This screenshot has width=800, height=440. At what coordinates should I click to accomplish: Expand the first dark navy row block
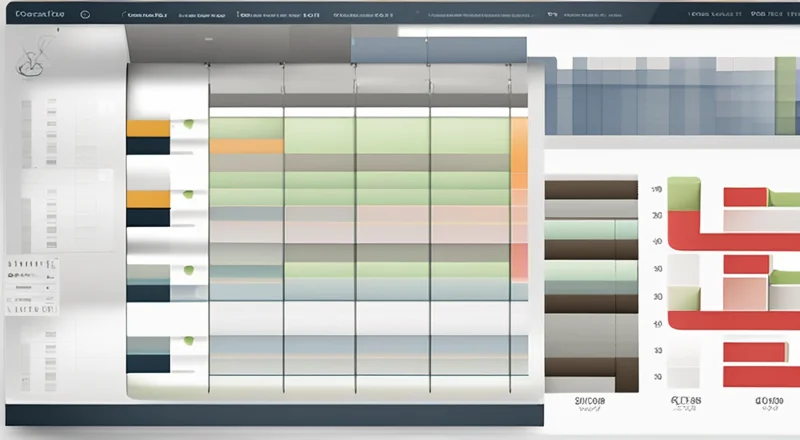point(147,146)
